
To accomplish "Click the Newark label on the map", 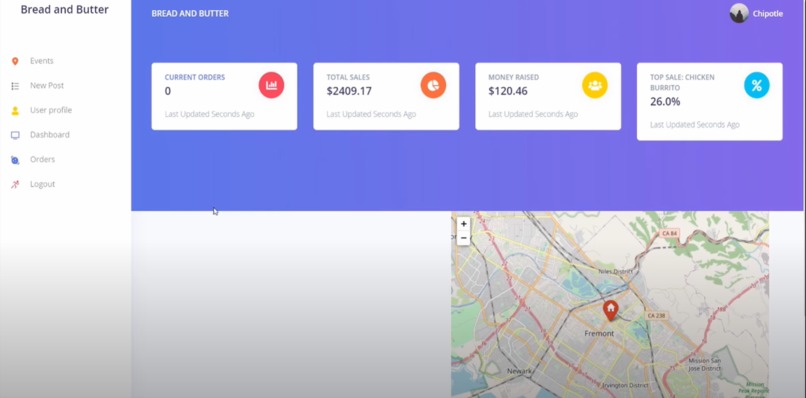I will click(x=519, y=371).
